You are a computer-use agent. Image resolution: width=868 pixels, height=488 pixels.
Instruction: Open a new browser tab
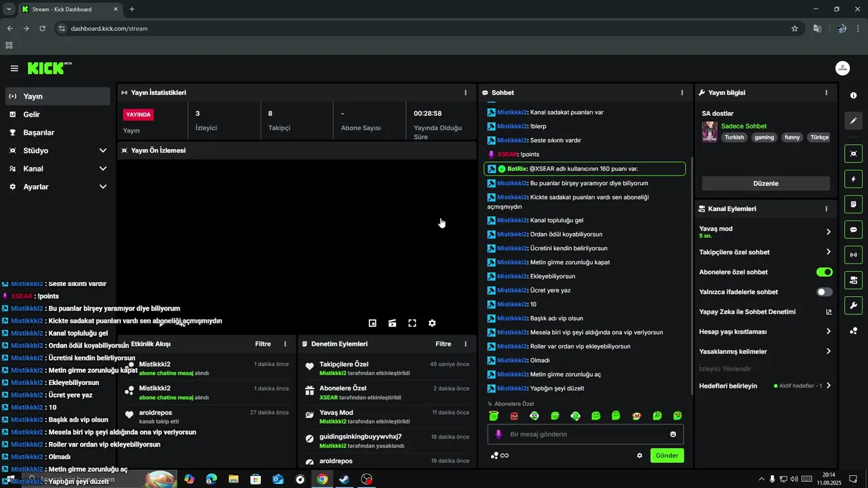(x=132, y=9)
